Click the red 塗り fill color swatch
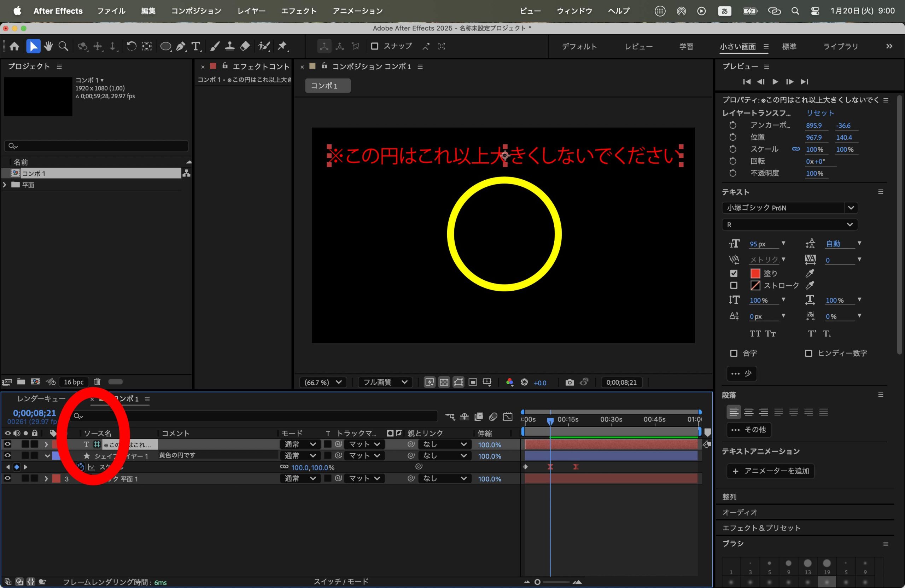905x588 pixels. [755, 273]
